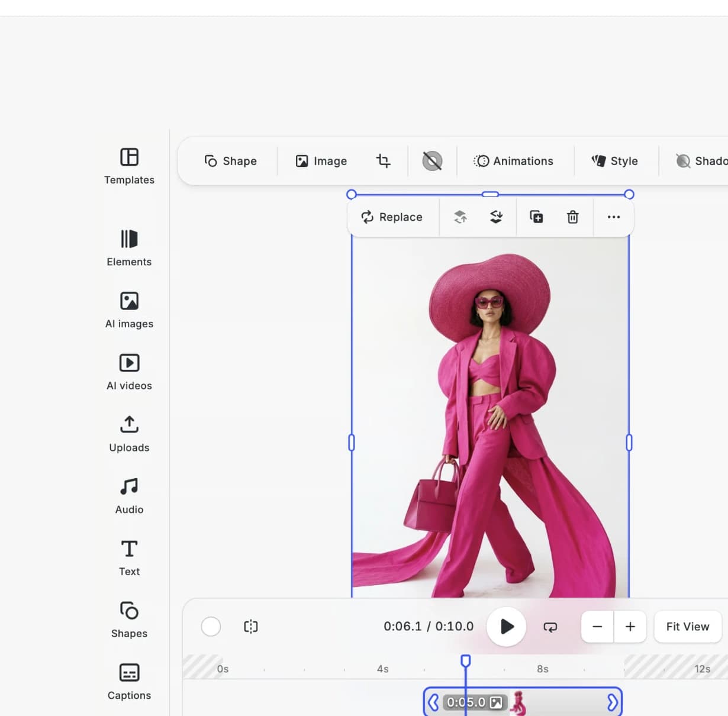The image size is (728, 716).
Task: Send the layer backward
Action: pyautogui.click(x=496, y=217)
